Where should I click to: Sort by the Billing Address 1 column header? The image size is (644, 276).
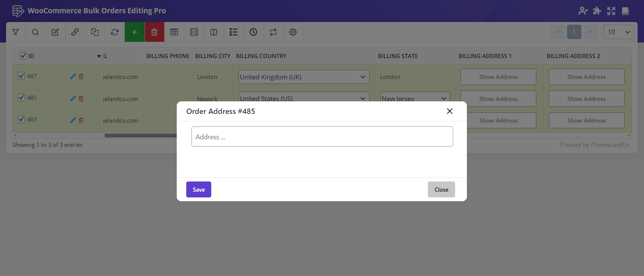click(485, 56)
